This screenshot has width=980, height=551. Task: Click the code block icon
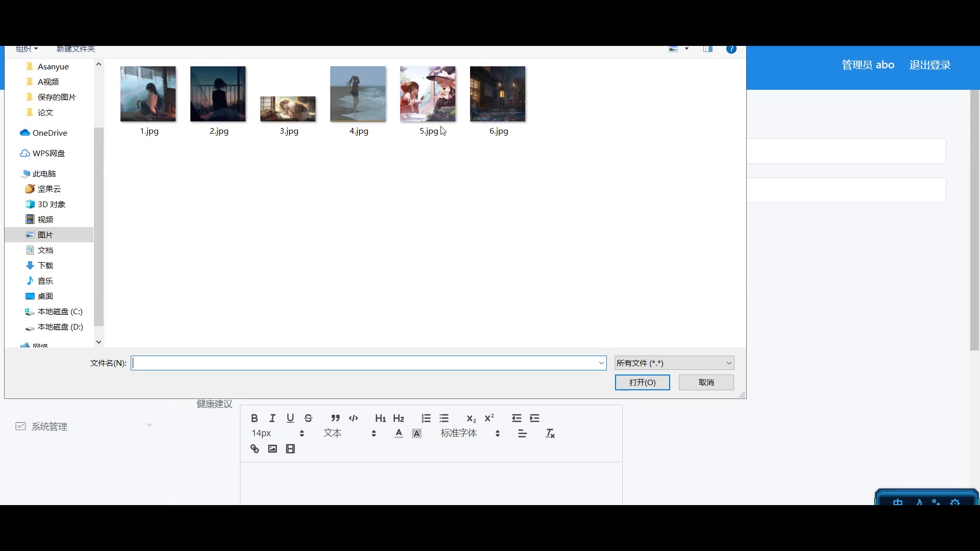pyautogui.click(x=353, y=418)
